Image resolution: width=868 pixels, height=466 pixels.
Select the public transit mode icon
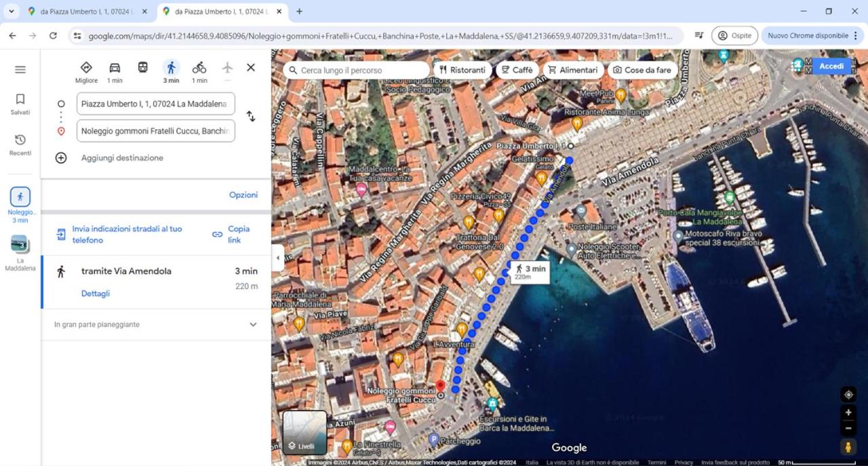(x=142, y=68)
